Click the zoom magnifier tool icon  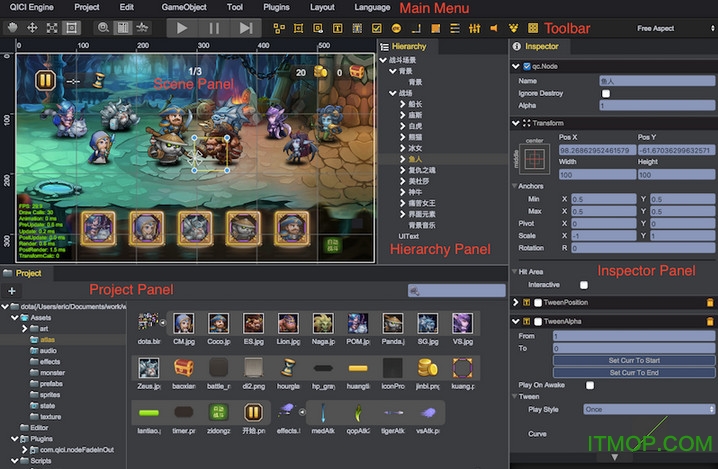click(103, 28)
